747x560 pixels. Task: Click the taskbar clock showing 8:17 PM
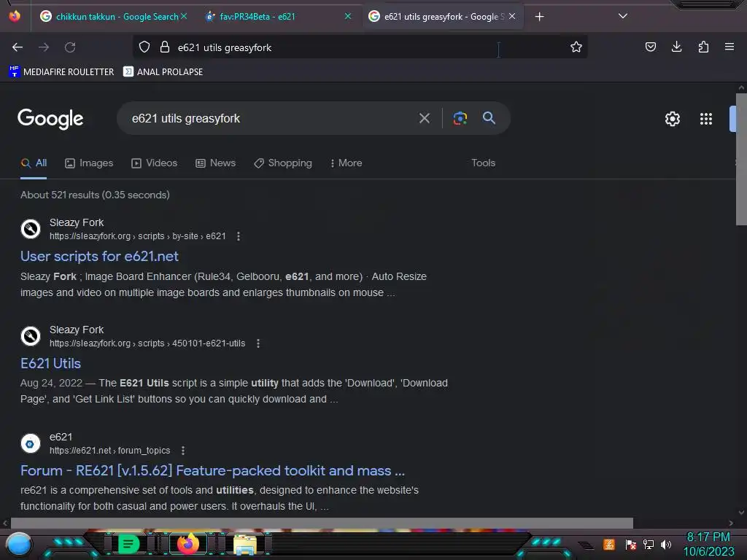708,544
